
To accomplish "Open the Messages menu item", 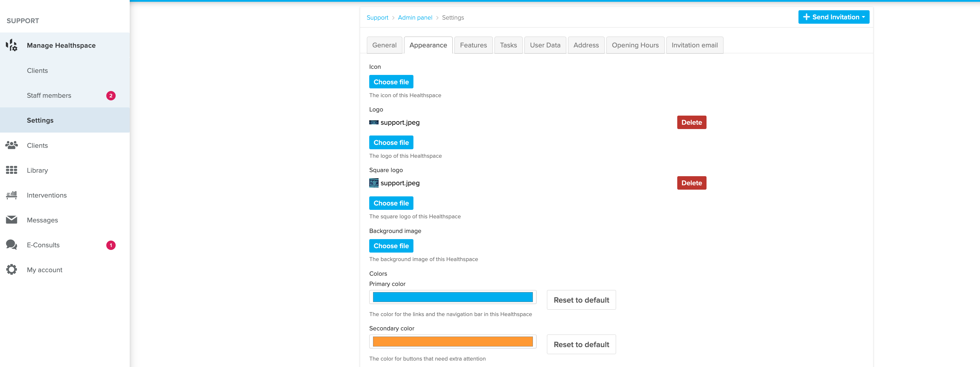I will (65, 220).
